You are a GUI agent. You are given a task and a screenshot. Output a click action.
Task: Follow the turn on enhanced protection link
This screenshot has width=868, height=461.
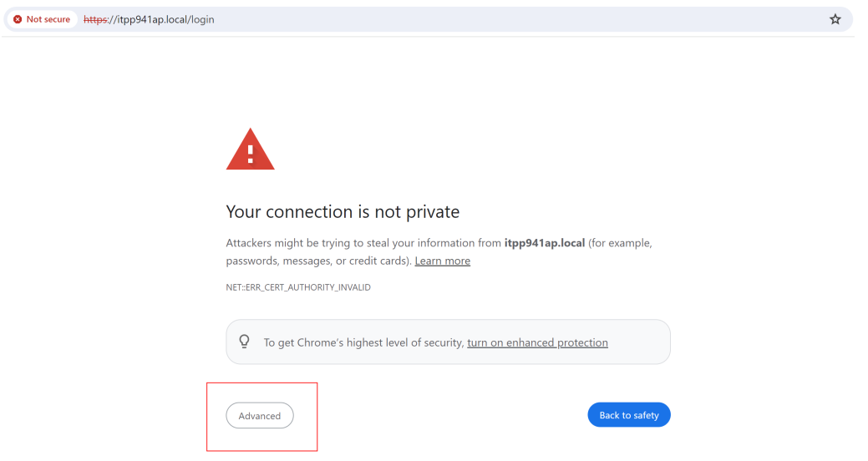(537, 342)
